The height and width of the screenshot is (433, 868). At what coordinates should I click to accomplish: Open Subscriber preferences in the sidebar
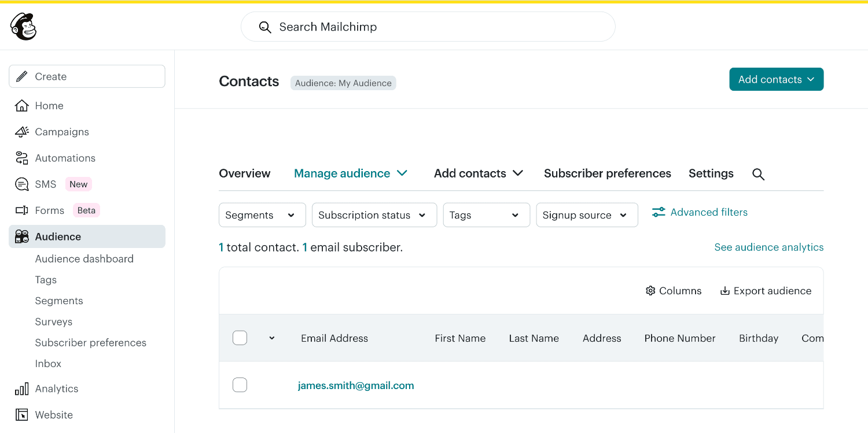pos(91,343)
